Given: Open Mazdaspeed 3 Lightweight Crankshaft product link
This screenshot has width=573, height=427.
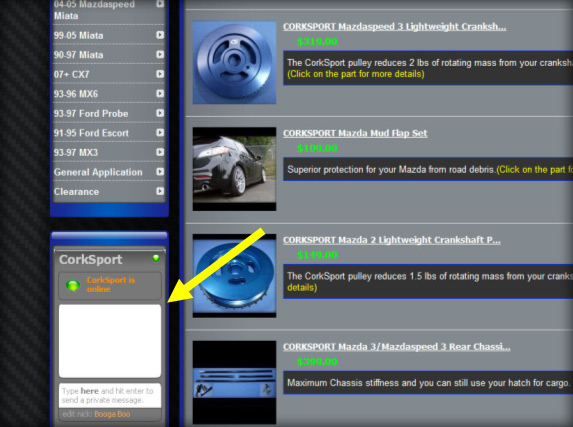Looking at the screenshot, I should click(394, 27).
